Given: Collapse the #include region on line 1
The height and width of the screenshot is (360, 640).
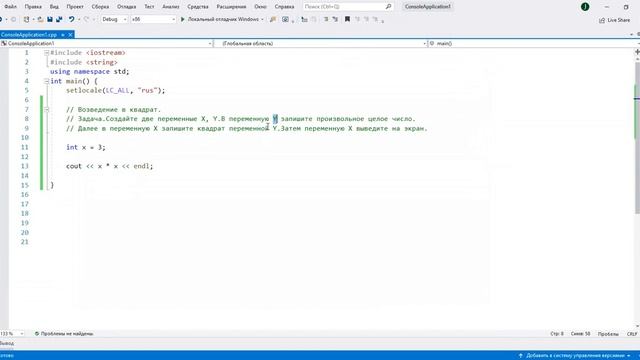Looking at the screenshot, I should (x=47, y=53).
